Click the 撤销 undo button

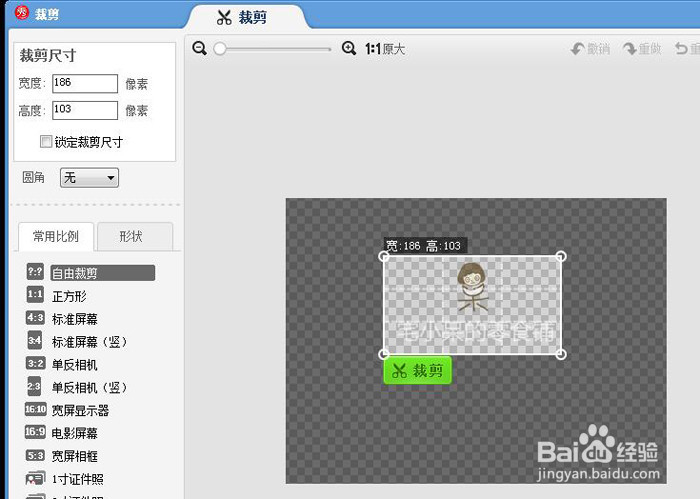(590, 49)
